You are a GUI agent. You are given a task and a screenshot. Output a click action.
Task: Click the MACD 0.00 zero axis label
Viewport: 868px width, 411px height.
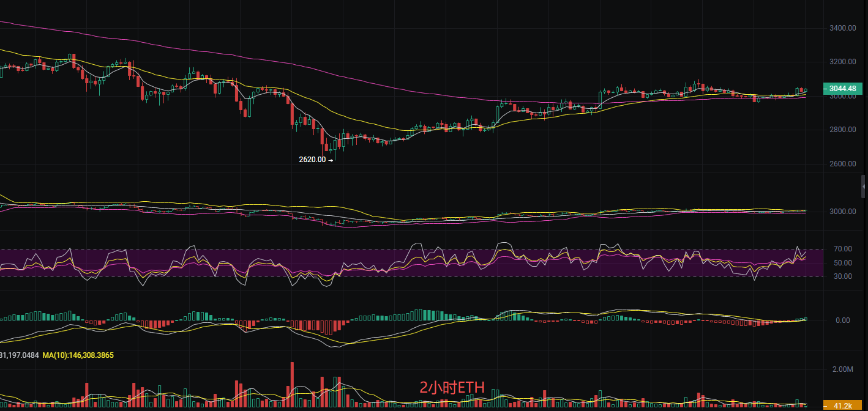coord(842,320)
